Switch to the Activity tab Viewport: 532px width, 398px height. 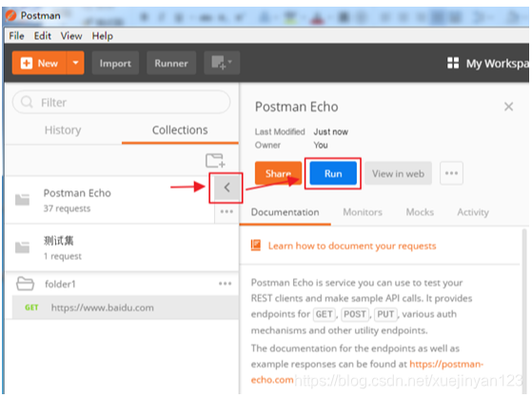(x=473, y=212)
